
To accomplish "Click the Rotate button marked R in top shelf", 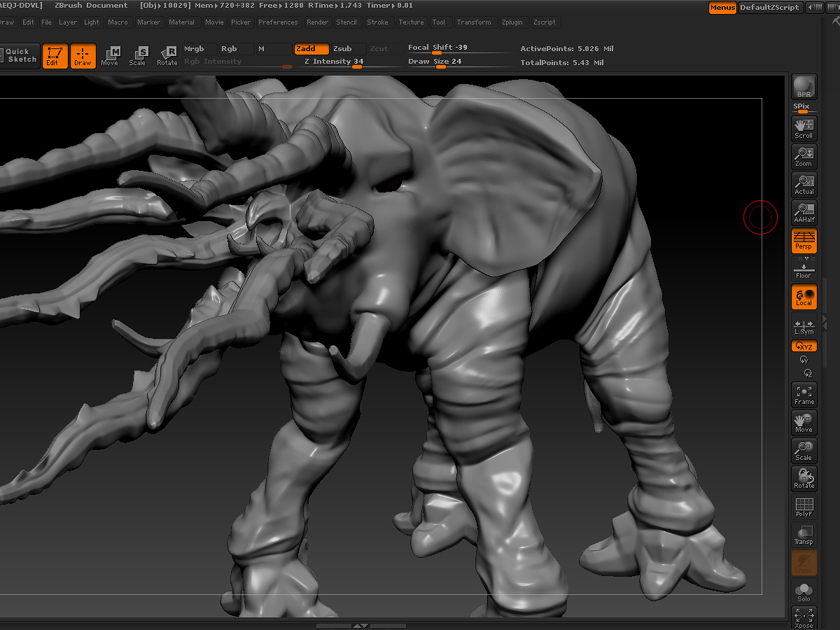I will click(167, 56).
